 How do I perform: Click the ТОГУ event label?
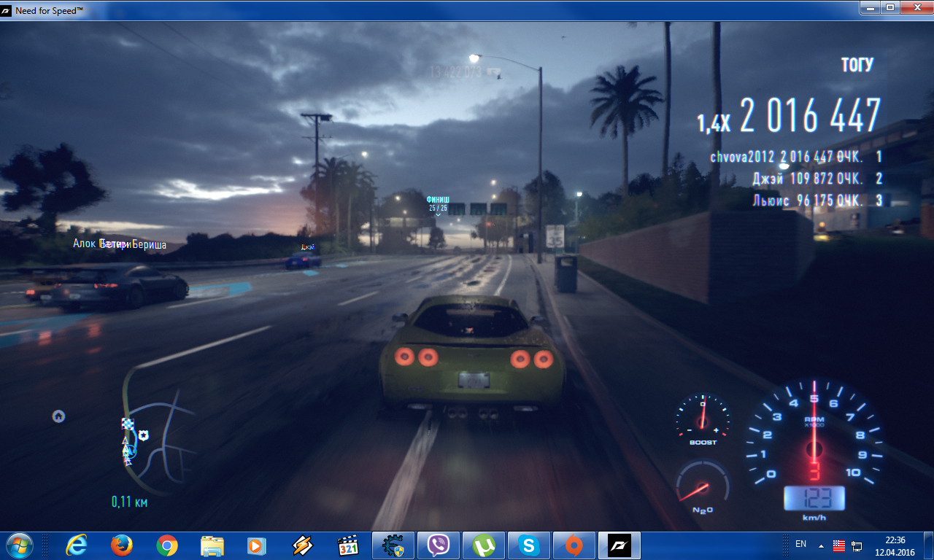pyautogui.click(x=857, y=65)
